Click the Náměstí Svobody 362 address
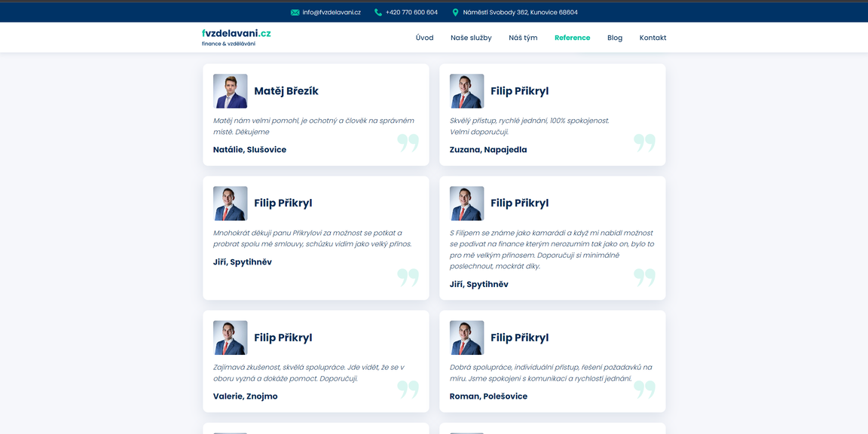868x434 pixels. point(520,13)
